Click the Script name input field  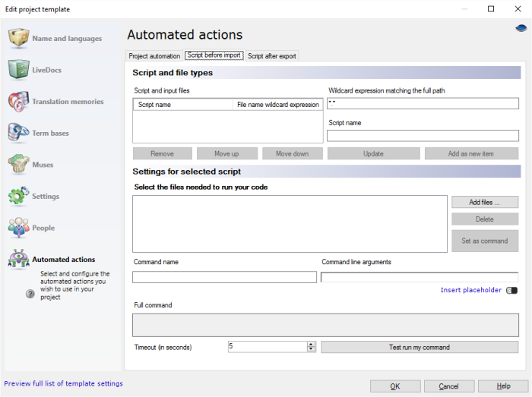point(423,137)
